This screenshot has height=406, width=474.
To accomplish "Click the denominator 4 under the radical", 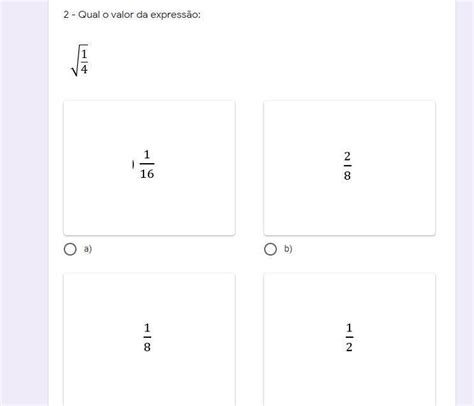I will pos(84,69).
